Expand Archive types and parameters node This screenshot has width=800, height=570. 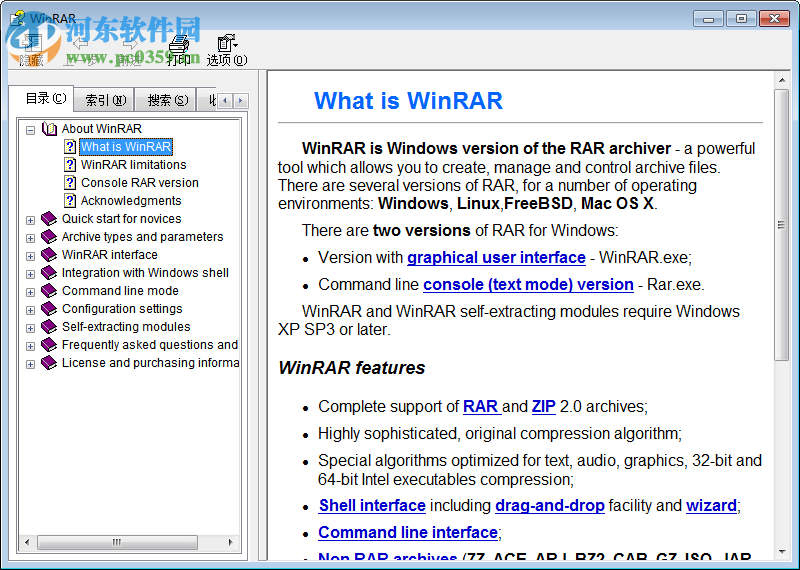pyautogui.click(x=31, y=238)
